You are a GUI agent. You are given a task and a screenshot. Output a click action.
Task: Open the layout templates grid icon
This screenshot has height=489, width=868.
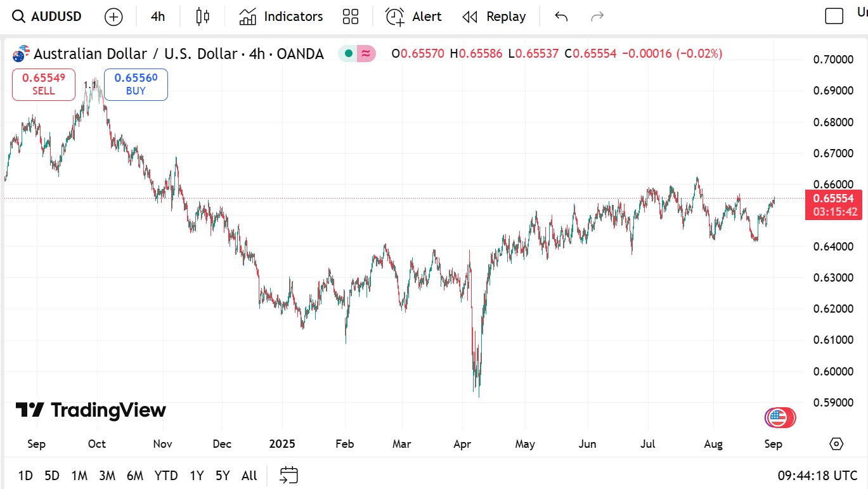[350, 16]
